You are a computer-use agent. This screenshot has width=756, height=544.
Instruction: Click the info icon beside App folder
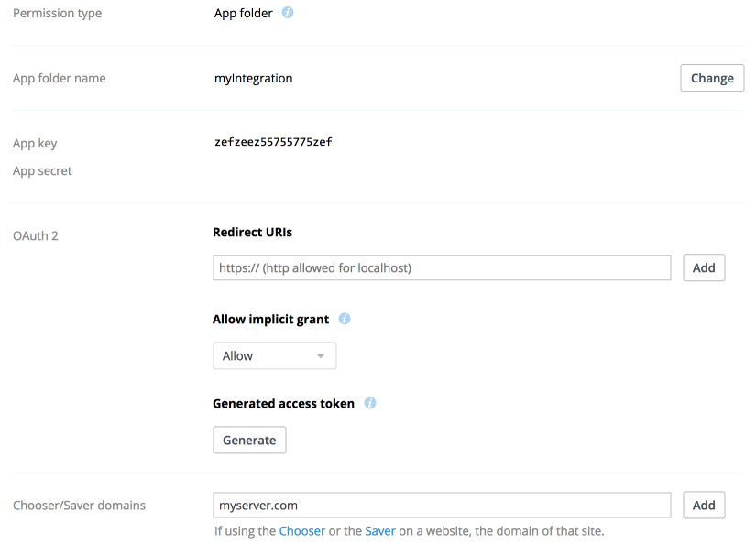288,14
